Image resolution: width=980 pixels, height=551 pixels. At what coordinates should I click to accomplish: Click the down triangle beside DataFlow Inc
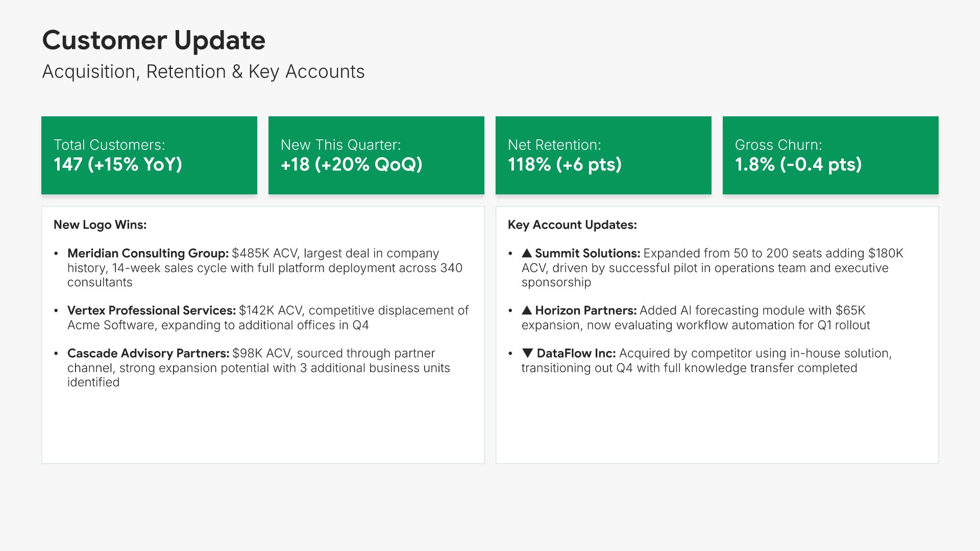pos(527,353)
